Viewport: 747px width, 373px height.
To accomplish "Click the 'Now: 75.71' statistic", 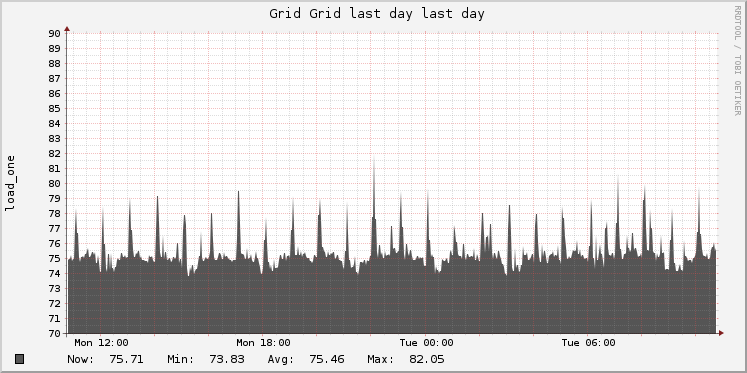I will (105, 359).
